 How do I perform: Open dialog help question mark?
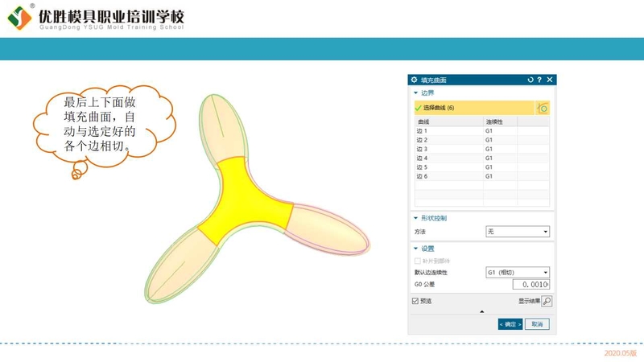pyautogui.click(x=539, y=80)
